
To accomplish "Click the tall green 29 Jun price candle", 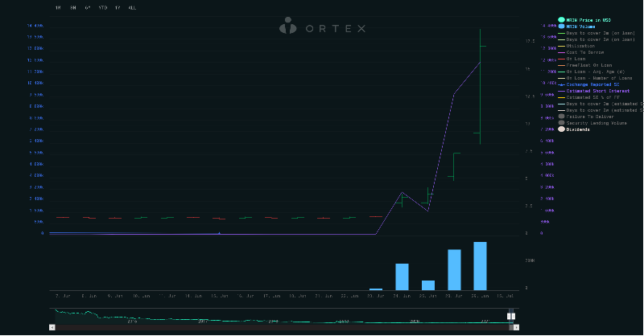I will tap(480, 86).
